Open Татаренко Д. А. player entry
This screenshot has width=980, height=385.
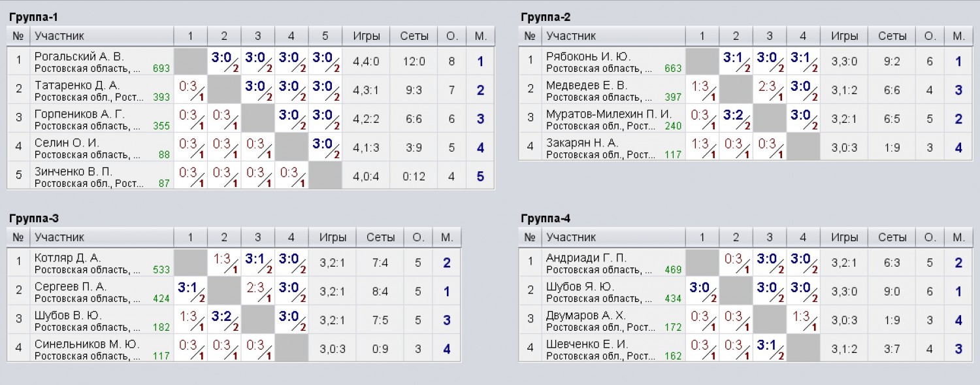pos(77,85)
